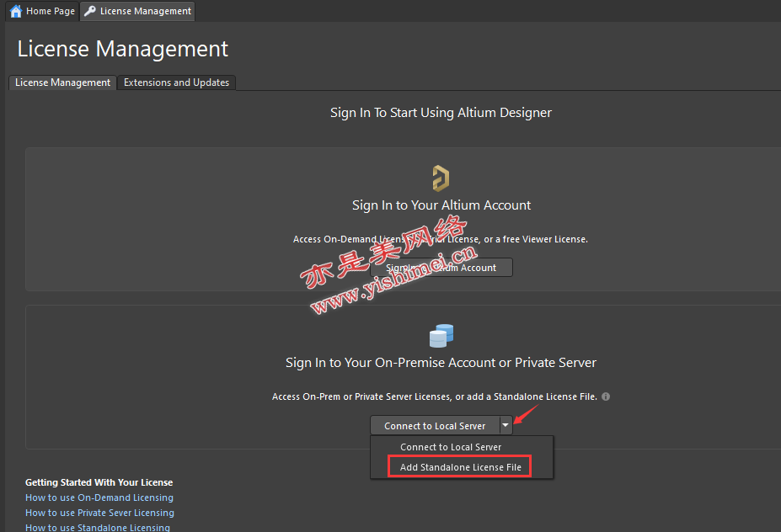781x532 pixels.
Task: Switch to the License Management document tab
Action: [x=137, y=11]
